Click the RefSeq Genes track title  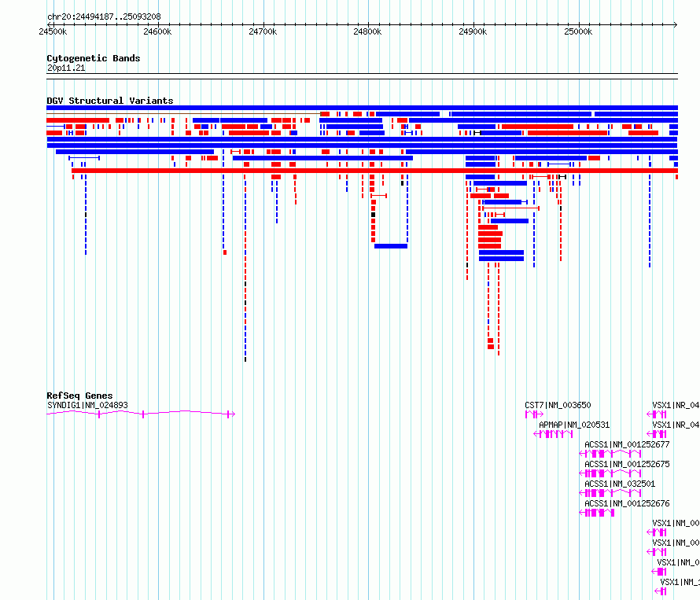pos(79,396)
